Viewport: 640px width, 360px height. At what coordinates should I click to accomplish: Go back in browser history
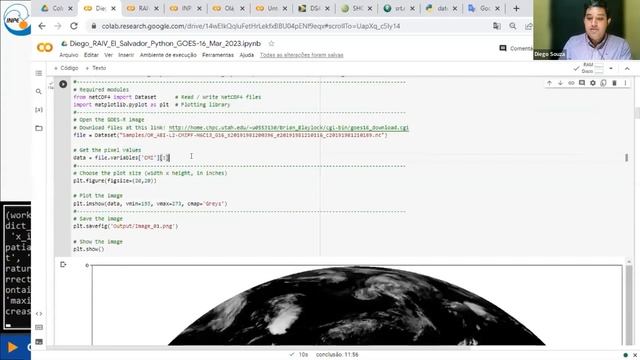(x=42, y=26)
